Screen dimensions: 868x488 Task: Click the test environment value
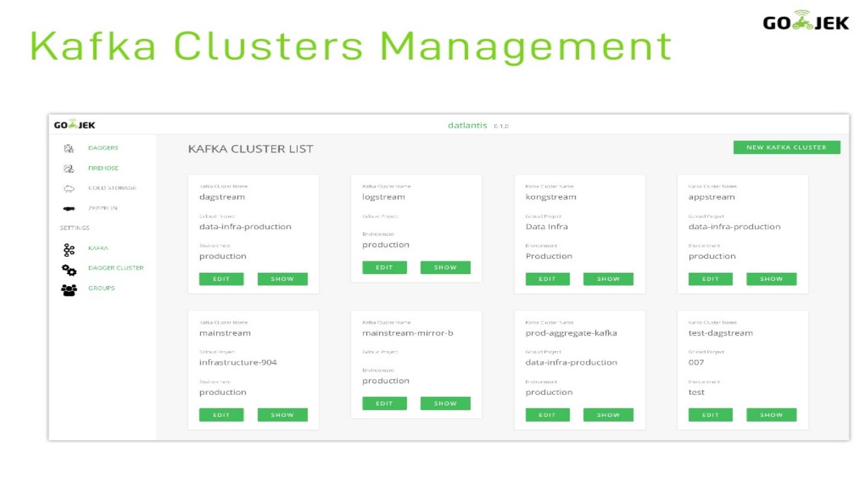click(x=697, y=392)
